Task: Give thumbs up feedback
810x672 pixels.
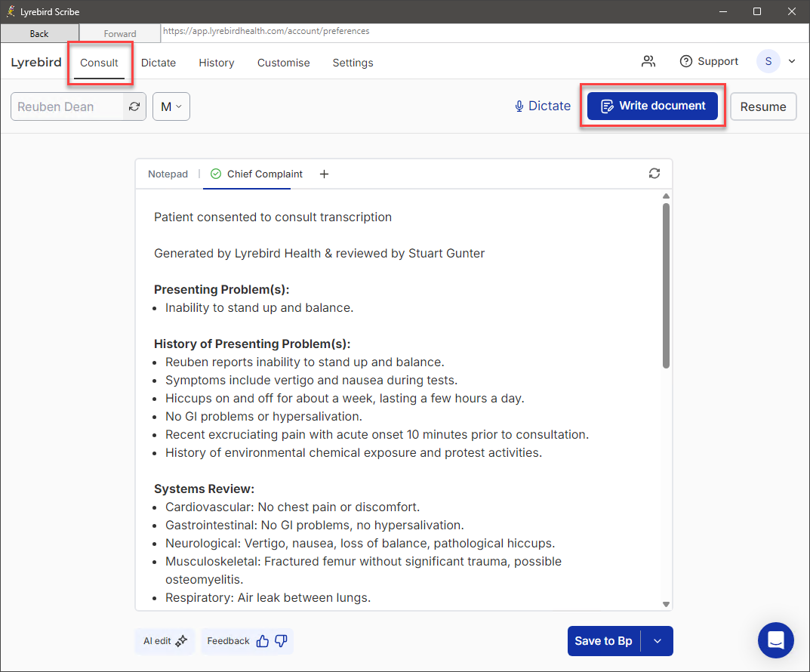Action: point(263,641)
